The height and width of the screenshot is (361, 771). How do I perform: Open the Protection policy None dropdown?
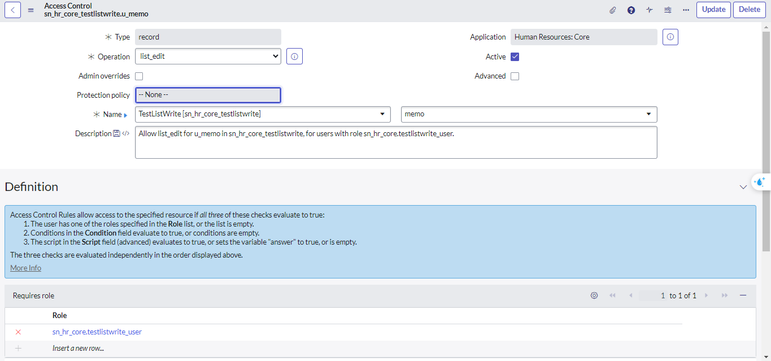208,95
